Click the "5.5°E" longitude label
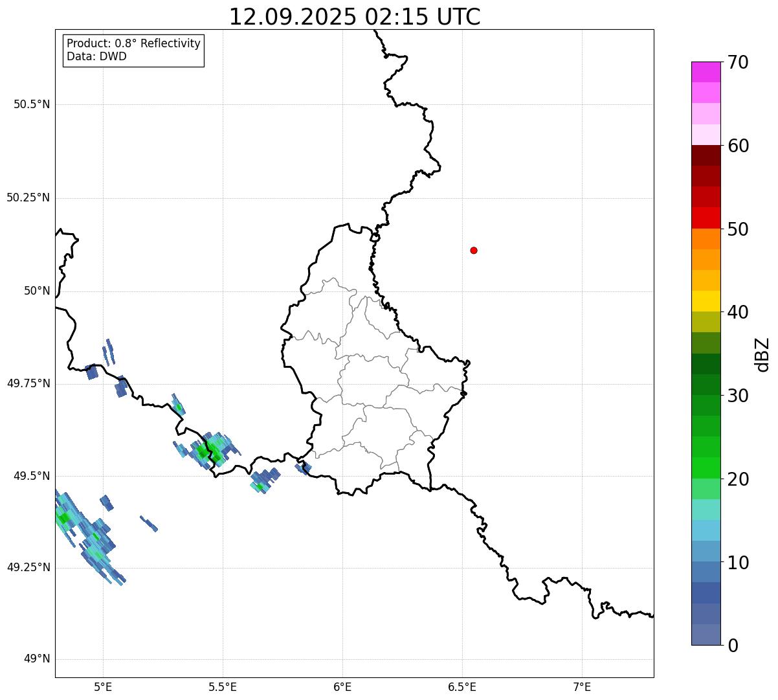 (223, 686)
